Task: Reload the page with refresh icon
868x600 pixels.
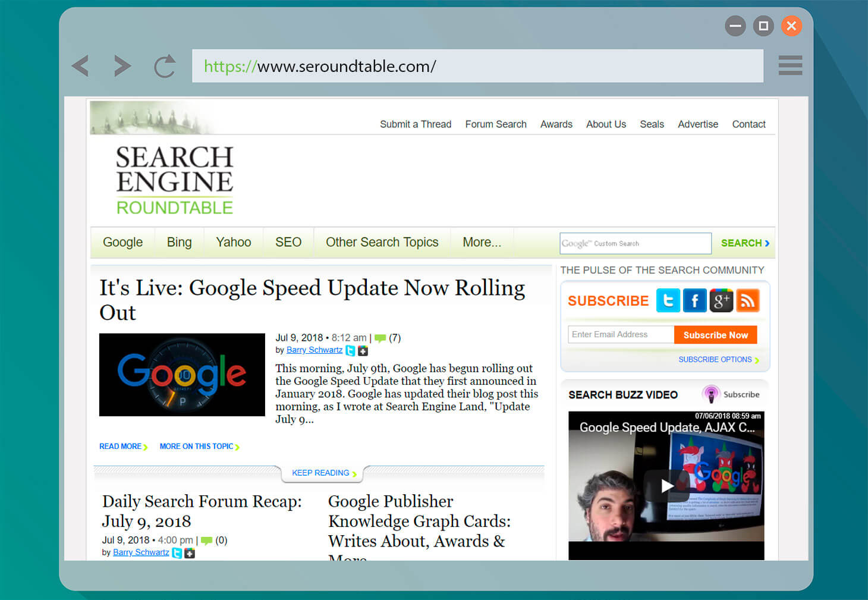Action: [165, 66]
